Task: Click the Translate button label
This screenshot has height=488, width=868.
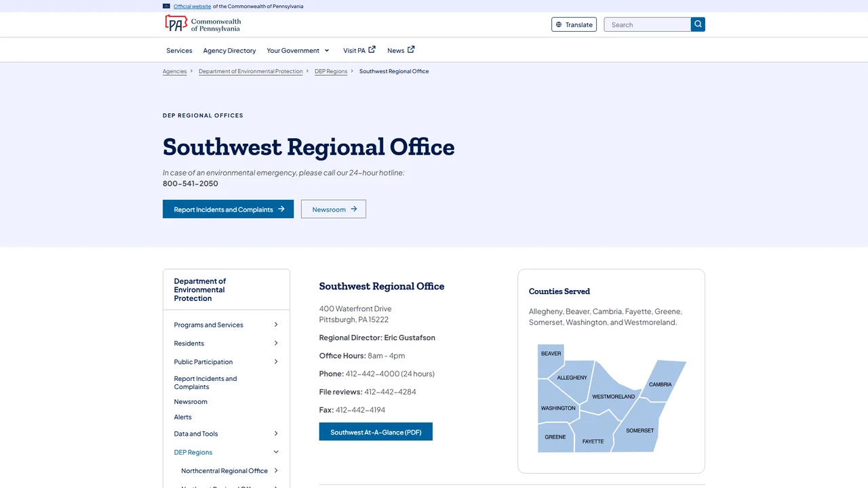Action: (579, 24)
